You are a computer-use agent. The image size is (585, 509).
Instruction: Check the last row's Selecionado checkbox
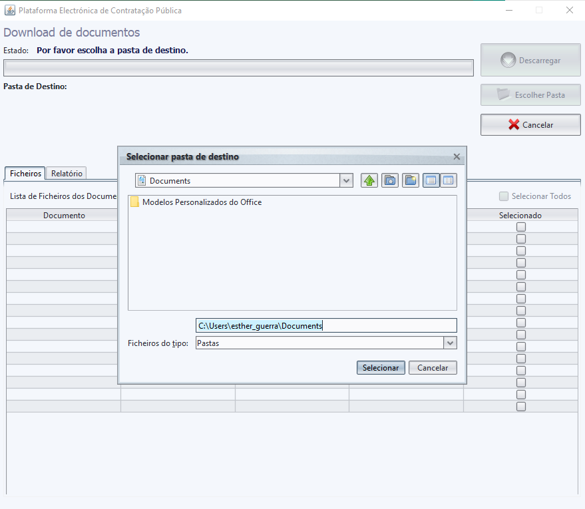point(521,406)
